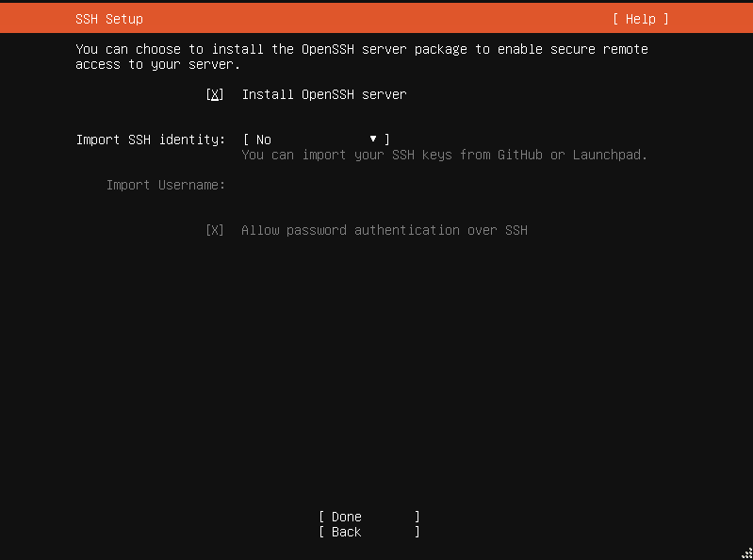Click the Import Username field
The width and height of the screenshot is (753, 560).
[445, 186]
